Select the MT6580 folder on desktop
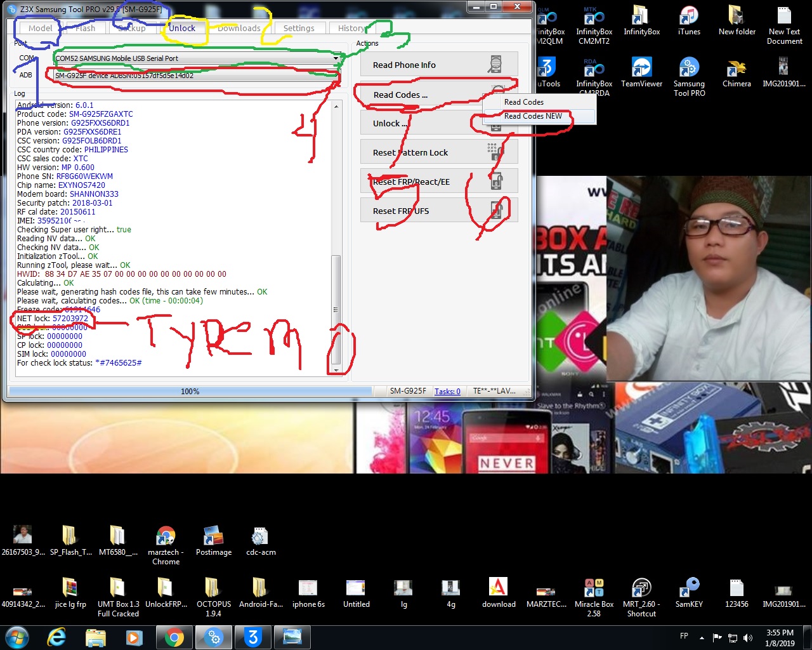This screenshot has height=650, width=812. point(118,541)
